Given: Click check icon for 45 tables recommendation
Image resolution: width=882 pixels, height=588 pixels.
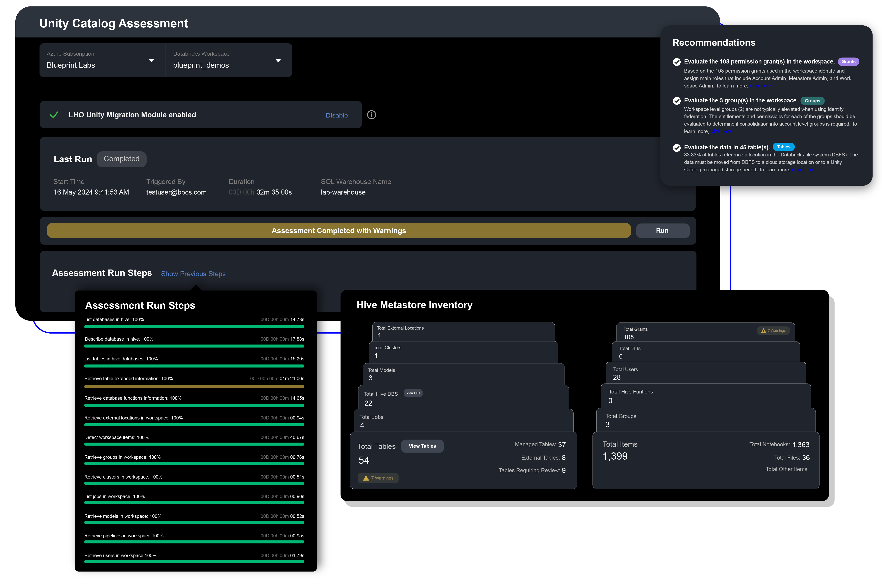Looking at the screenshot, I should pyautogui.click(x=677, y=148).
